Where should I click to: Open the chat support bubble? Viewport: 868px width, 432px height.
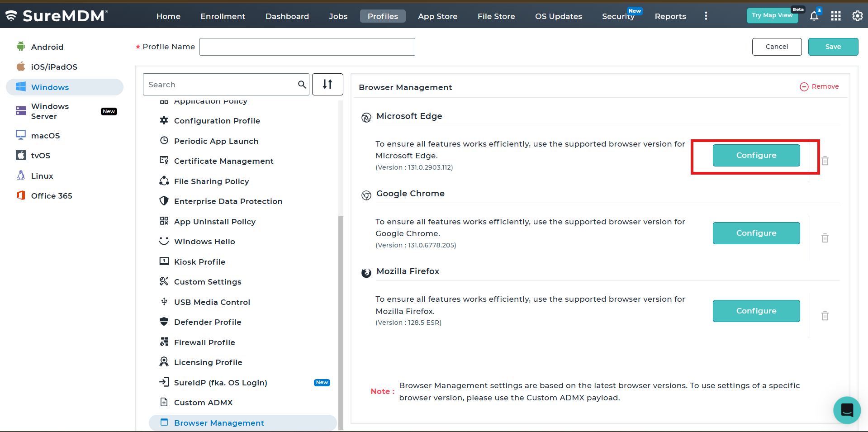click(847, 410)
